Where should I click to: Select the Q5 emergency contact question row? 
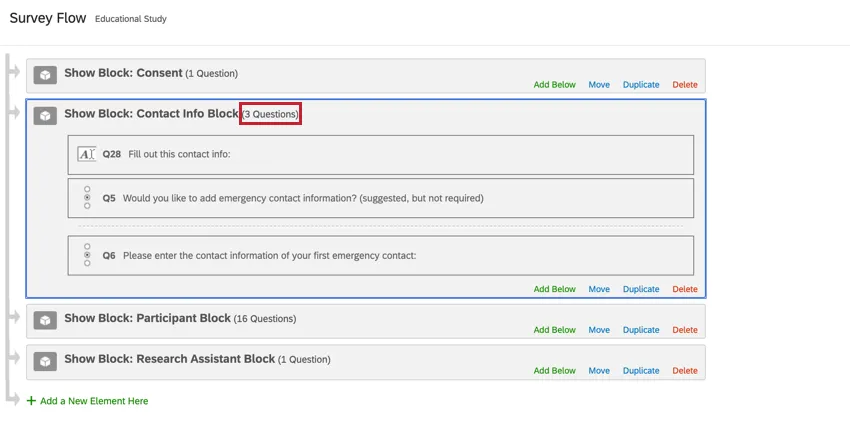pyautogui.click(x=380, y=198)
